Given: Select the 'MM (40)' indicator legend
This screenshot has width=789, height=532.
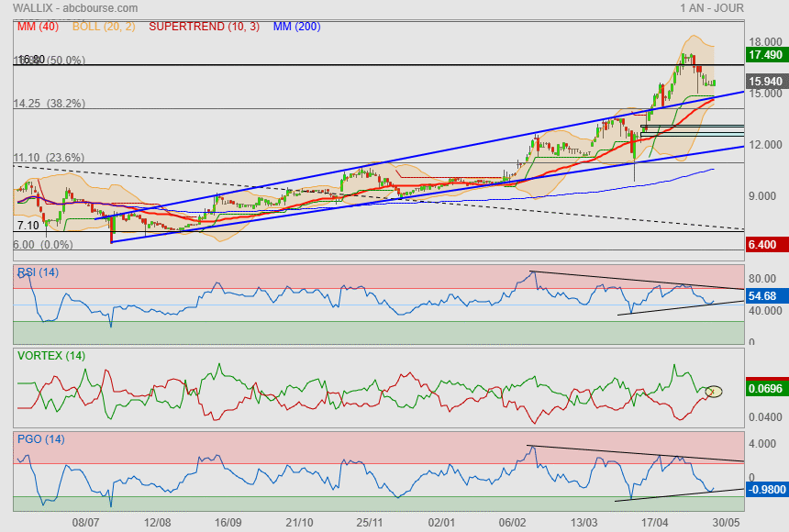Looking at the screenshot, I should (38, 27).
